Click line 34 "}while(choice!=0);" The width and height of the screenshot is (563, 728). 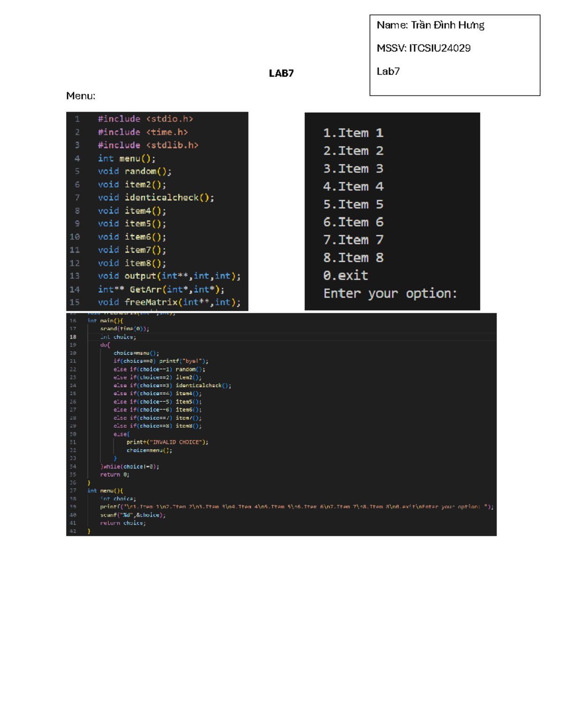pyautogui.click(x=130, y=466)
